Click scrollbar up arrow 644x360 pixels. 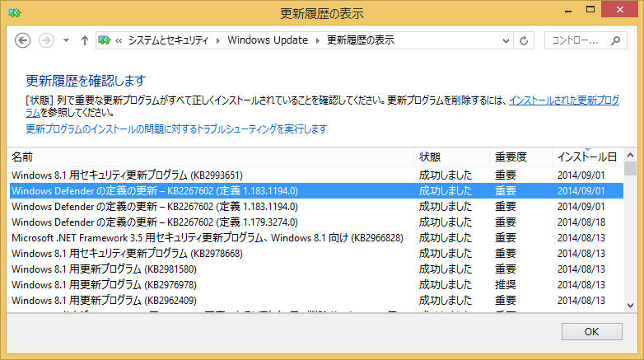click(x=631, y=155)
